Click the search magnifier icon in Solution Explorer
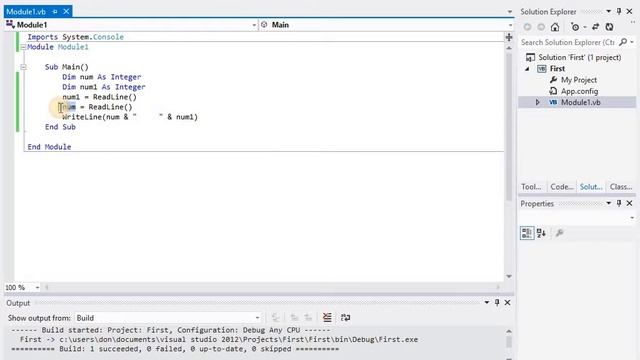The height and width of the screenshot is (360, 640). point(623,42)
